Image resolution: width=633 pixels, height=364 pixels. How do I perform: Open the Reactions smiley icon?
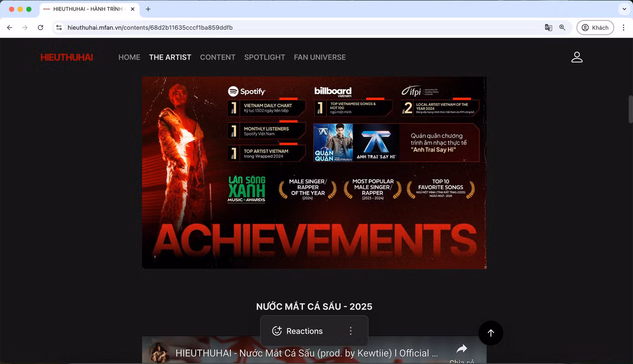[277, 331]
